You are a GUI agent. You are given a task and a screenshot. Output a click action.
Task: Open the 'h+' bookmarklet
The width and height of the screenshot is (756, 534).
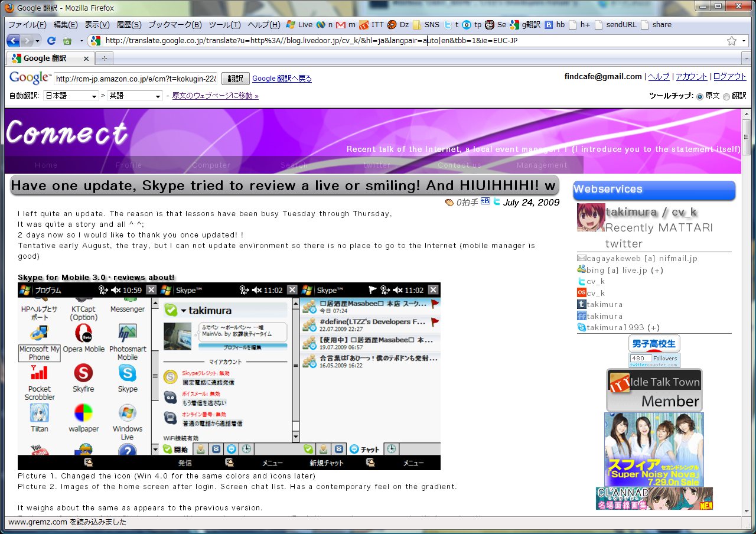(580, 25)
